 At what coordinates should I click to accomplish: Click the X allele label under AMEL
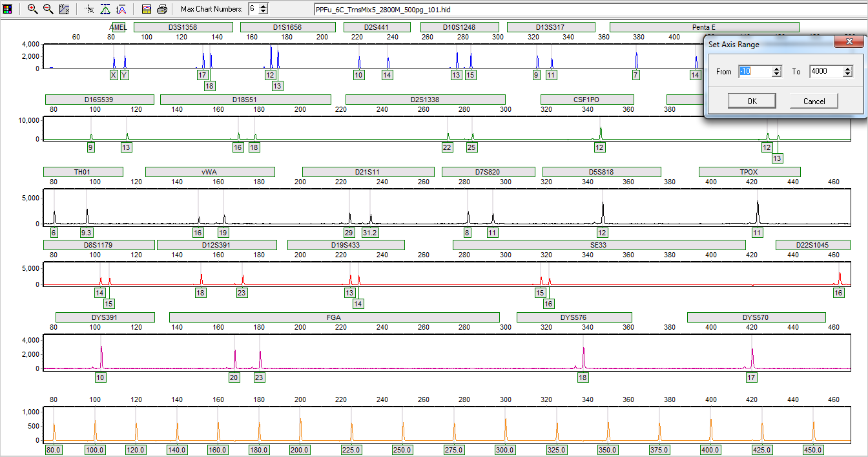114,75
